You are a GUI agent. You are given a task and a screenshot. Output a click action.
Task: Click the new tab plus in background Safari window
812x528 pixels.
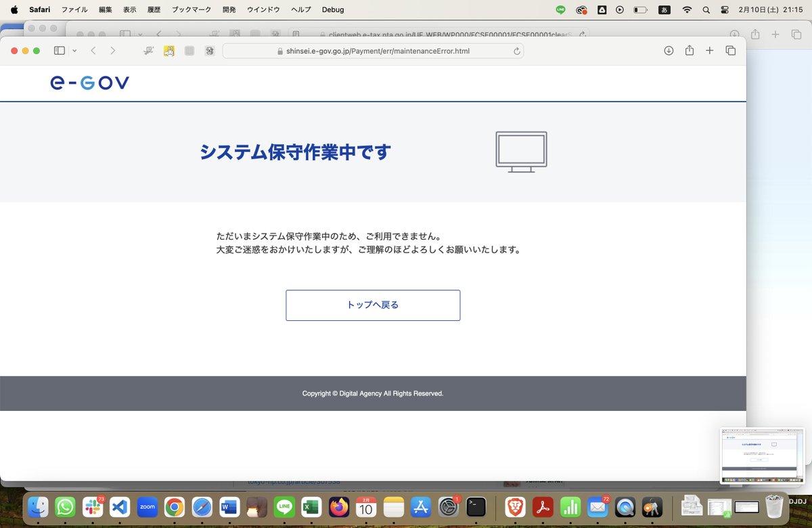(x=776, y=35)
